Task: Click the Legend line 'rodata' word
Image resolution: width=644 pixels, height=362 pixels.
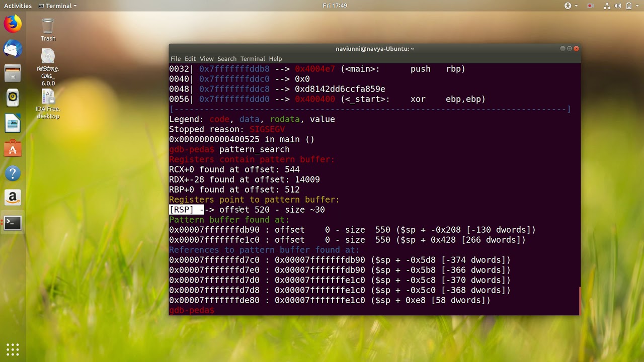Action: tap(285, 119)
